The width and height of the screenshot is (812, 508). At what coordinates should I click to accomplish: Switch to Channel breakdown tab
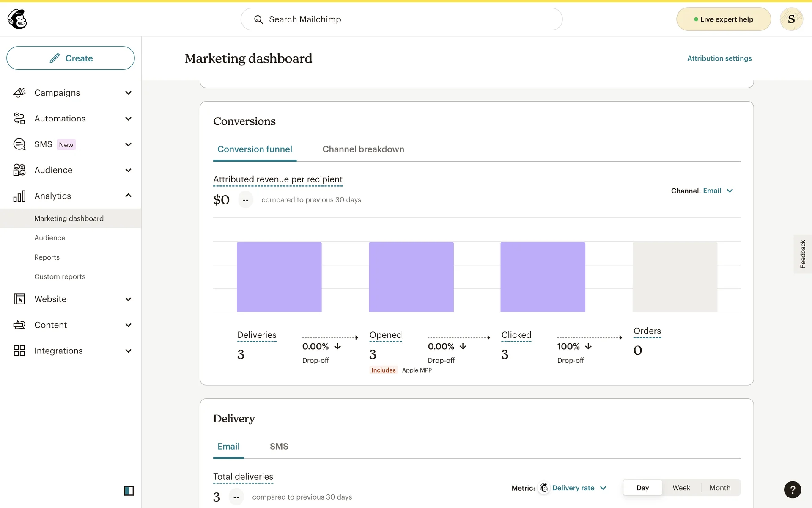363,149
